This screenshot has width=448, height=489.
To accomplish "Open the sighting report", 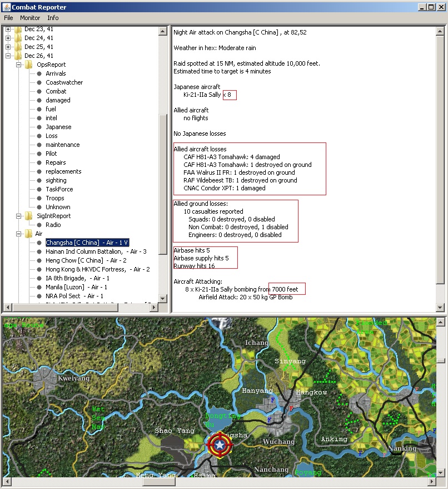I will pyautogui.click(x=56, y=180).
